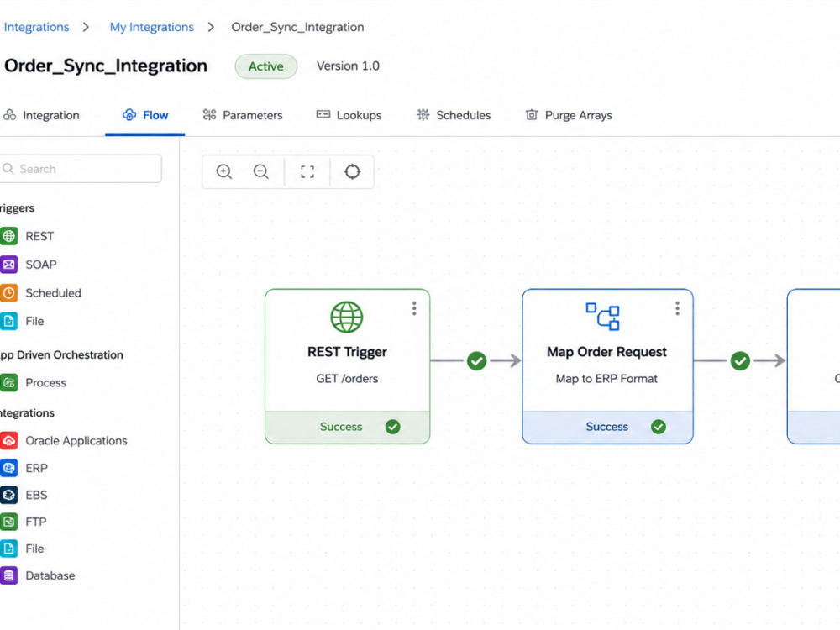Click the zoom in magnifier icon
This screenshot has height=630, width=840.
click(x=224, y=171)
